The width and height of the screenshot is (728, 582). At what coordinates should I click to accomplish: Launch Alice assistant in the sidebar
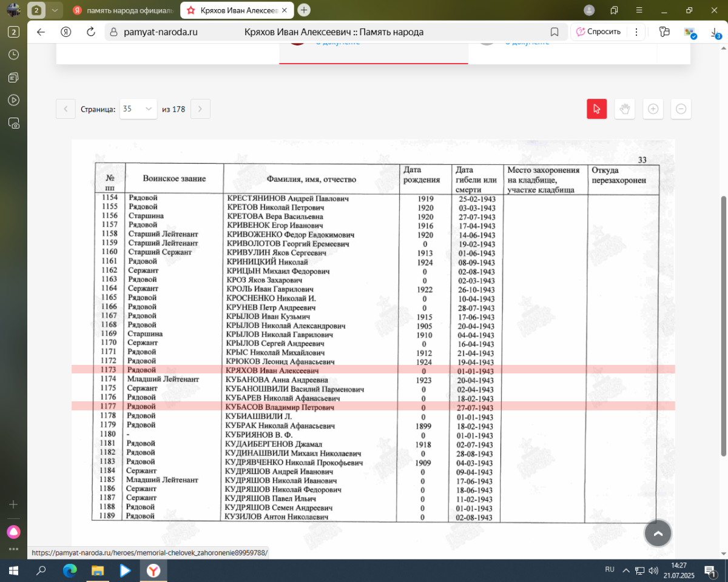tap(13, 532)
